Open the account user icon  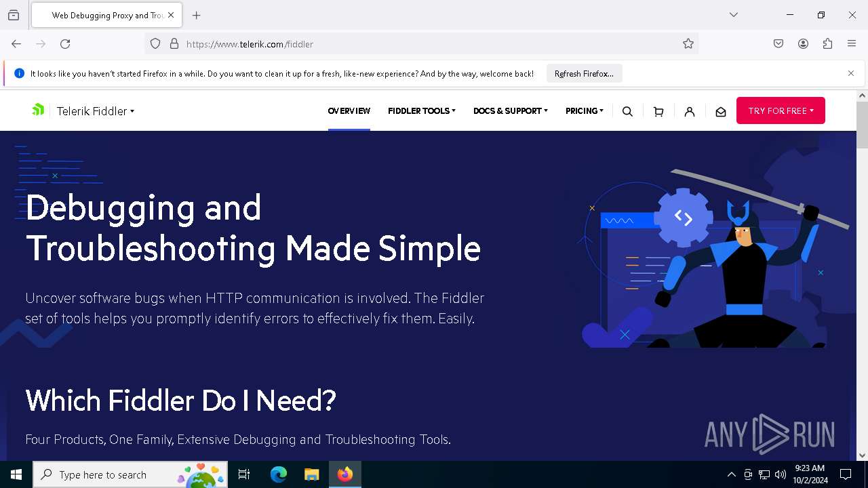(x=690, y=111)
